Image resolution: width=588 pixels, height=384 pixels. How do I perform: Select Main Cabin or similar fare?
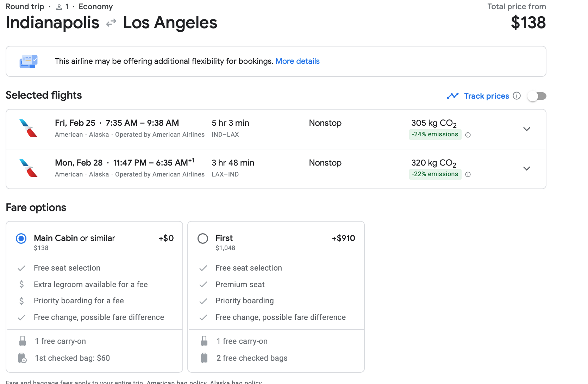21,239
